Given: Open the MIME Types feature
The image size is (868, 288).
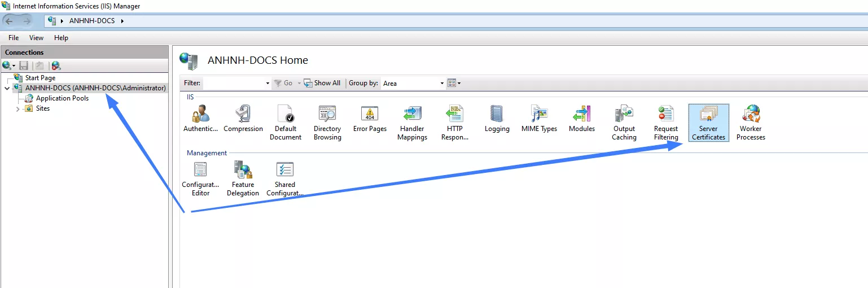Looking at the screenshot, I should [x=539, y=115].
